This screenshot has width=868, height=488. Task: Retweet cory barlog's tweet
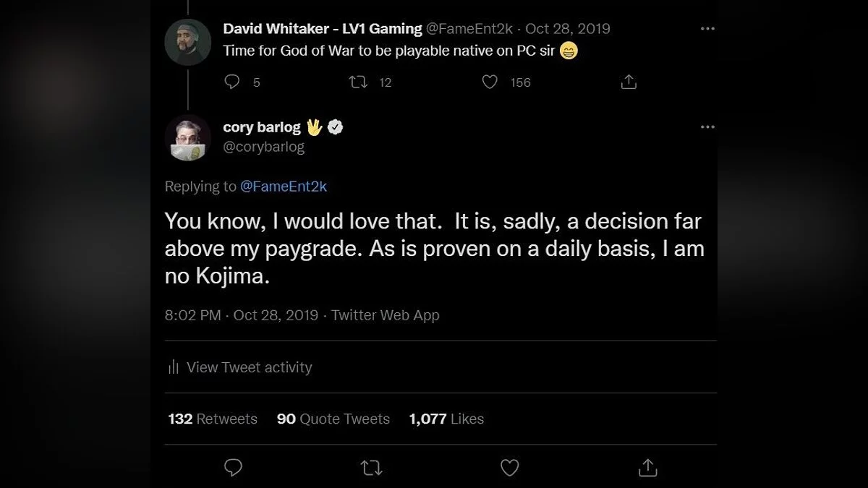tap(371, 467)
